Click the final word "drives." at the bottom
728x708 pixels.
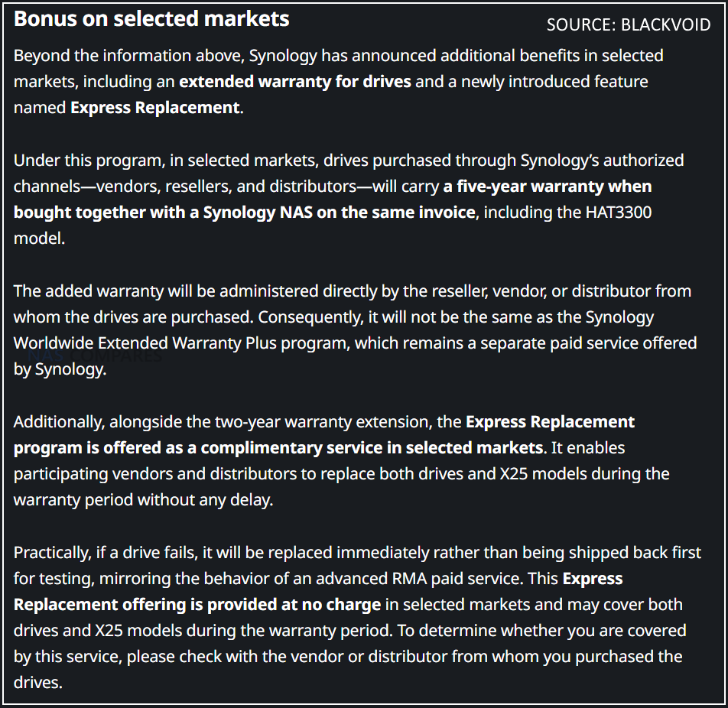[37, 683]
